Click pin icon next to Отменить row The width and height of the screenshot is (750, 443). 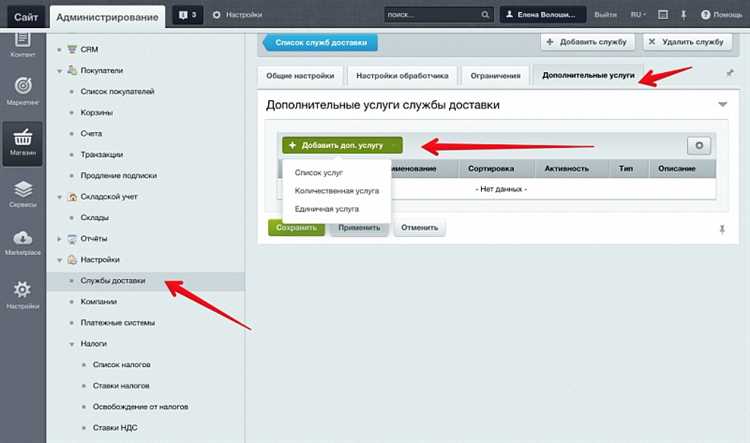[722, 230]
